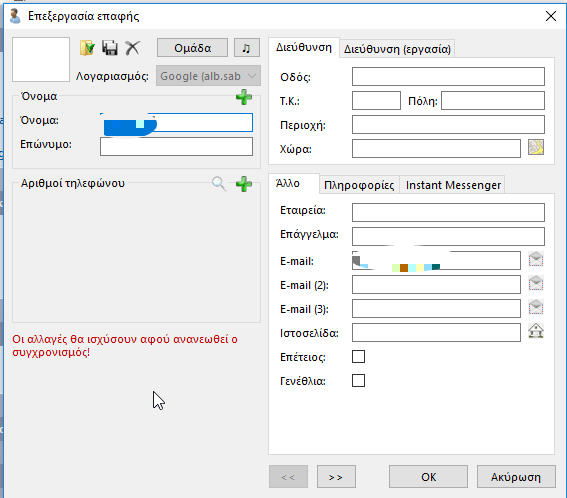The width and height of the screenshot is (567, 498).
Task: Click the contact photo placeholder box
Action: click(x=41, y=59)
